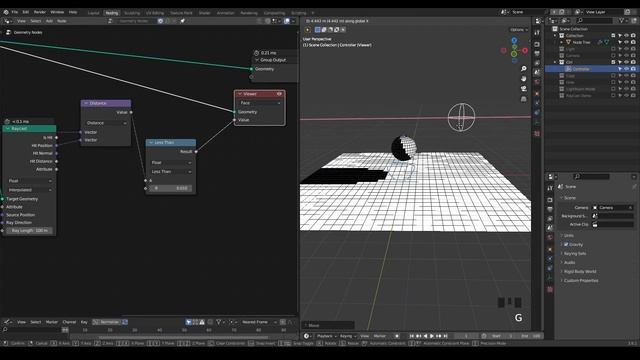Click the play animation button

432,336
